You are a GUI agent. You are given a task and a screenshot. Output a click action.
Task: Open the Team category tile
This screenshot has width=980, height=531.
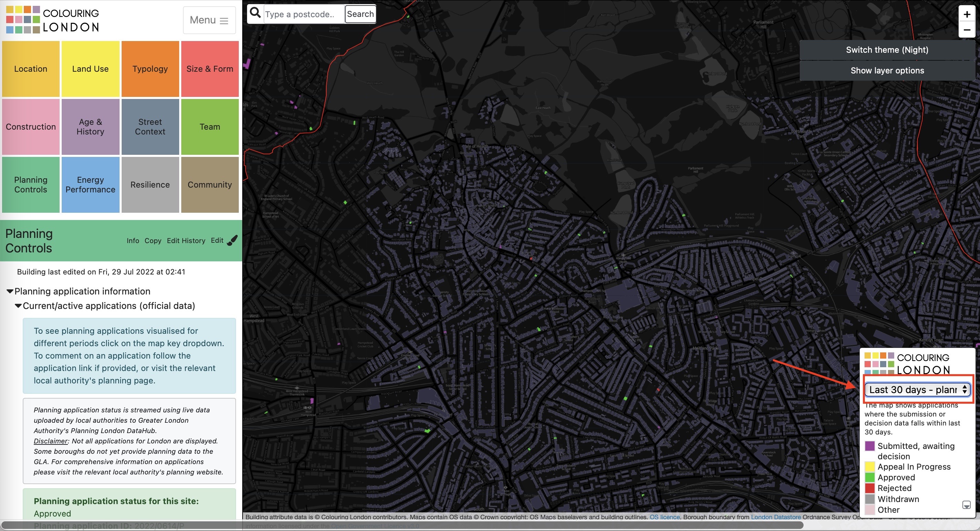pos(210,127)
